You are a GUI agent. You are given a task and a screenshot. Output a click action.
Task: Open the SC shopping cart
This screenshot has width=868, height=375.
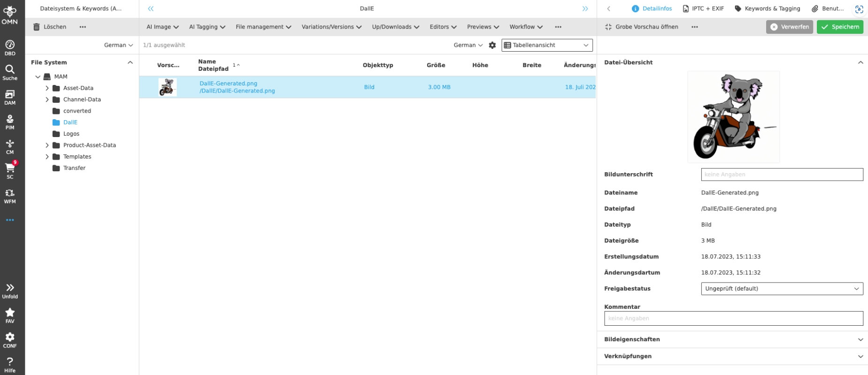click(x=10, y=171)
